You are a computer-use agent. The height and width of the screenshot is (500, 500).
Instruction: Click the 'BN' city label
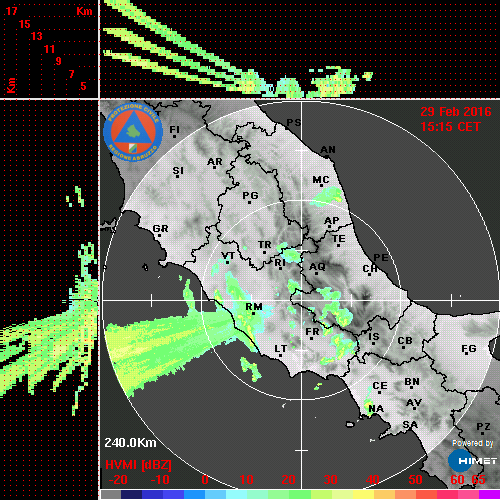412,382
